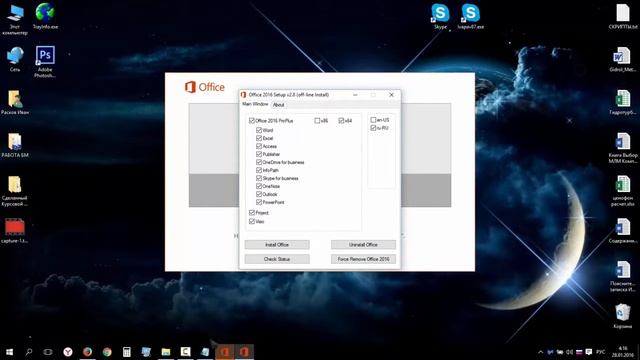
Task: Open Task View from the taskbar
Action: click(x=48, y=351)
